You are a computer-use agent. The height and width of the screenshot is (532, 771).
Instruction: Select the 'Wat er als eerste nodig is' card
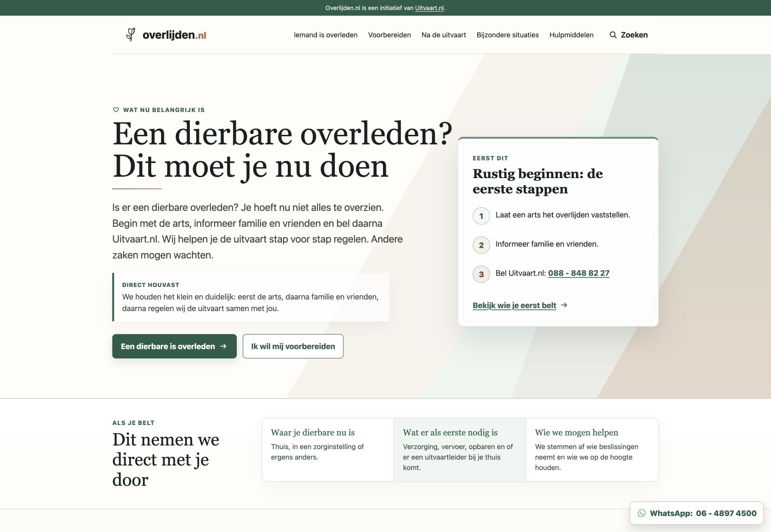(x=460, y=450)
